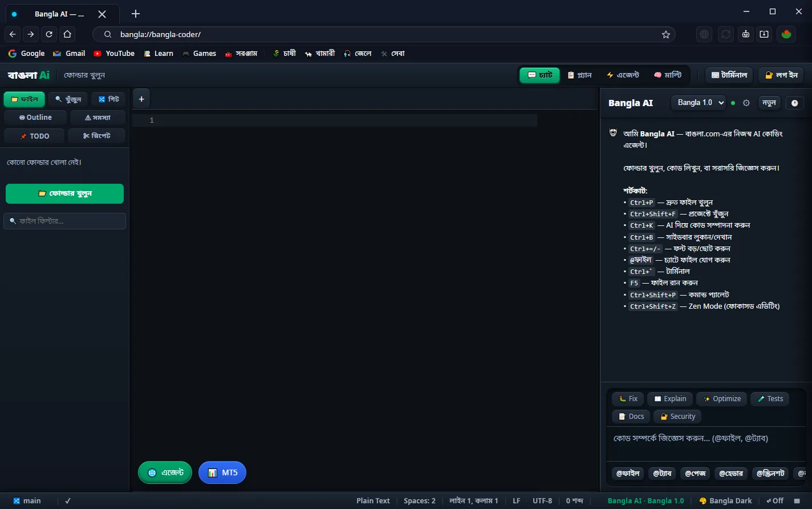Open the ফাইল sidebar tab
This screenshot has width=812, height=509.
click(25, 99)
